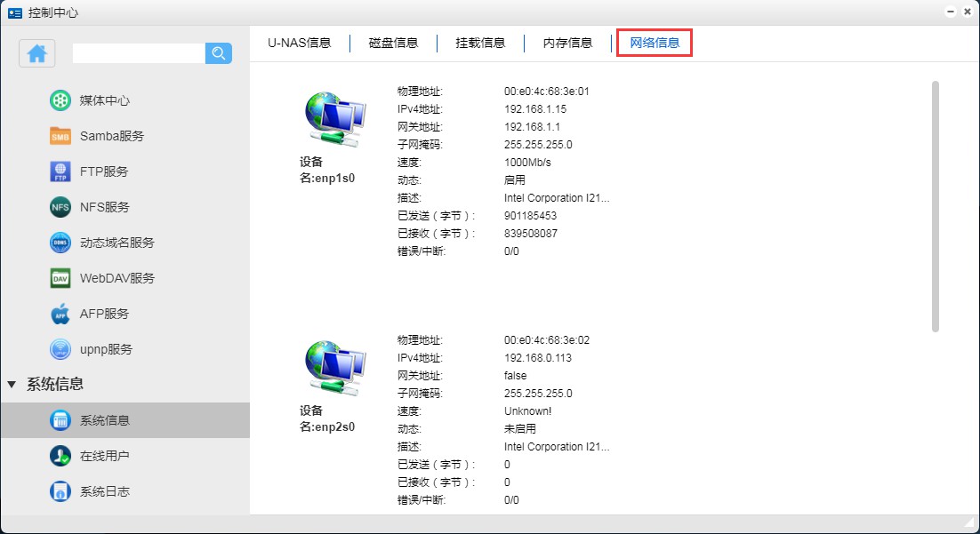Click the magnifier search button
Viewport: 980px width, 534px height.
tap(219, 53)
